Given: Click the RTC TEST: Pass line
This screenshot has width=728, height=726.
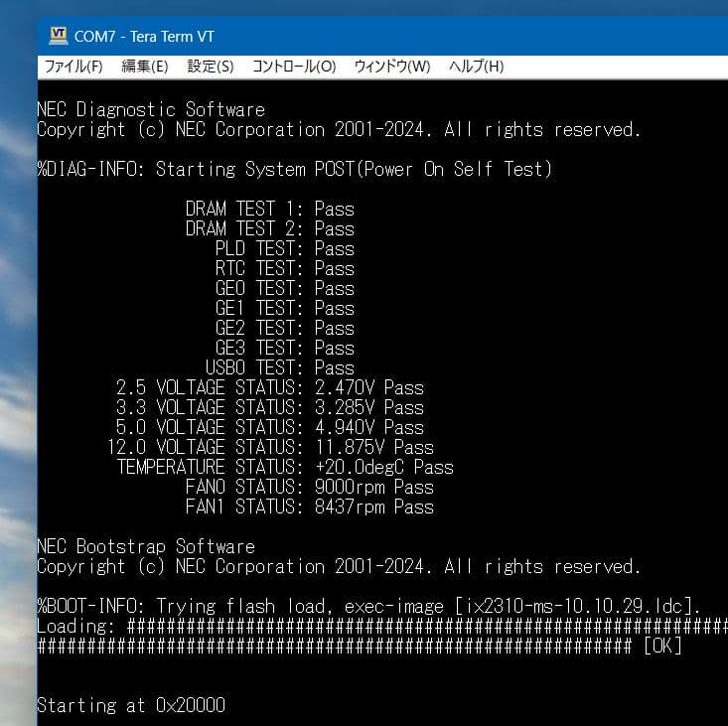Looking at the screenshot, I should 285,268.
